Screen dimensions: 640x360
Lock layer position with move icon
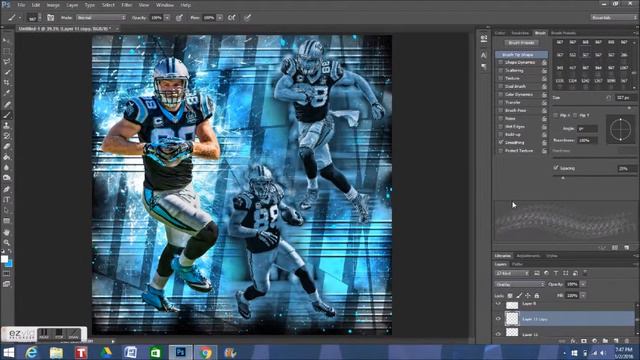point(528,296)
